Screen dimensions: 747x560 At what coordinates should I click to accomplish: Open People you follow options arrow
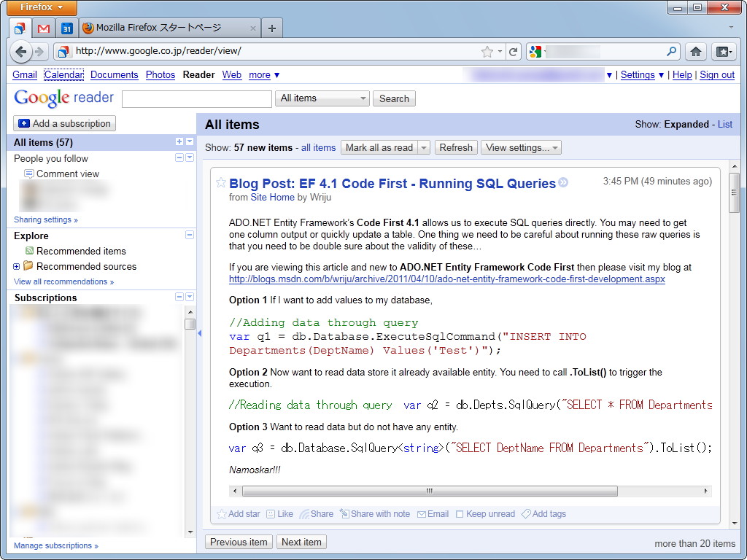[x=190, y=157]
